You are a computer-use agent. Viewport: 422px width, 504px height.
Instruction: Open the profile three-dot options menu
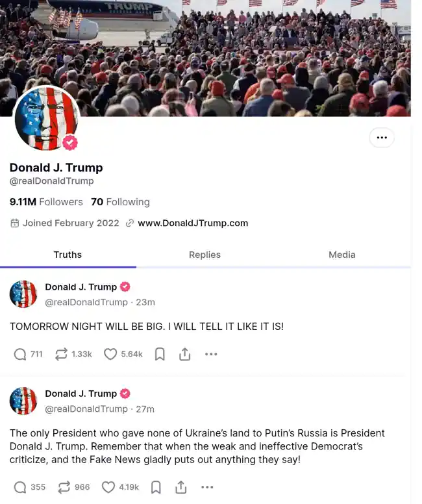(382, 138)
